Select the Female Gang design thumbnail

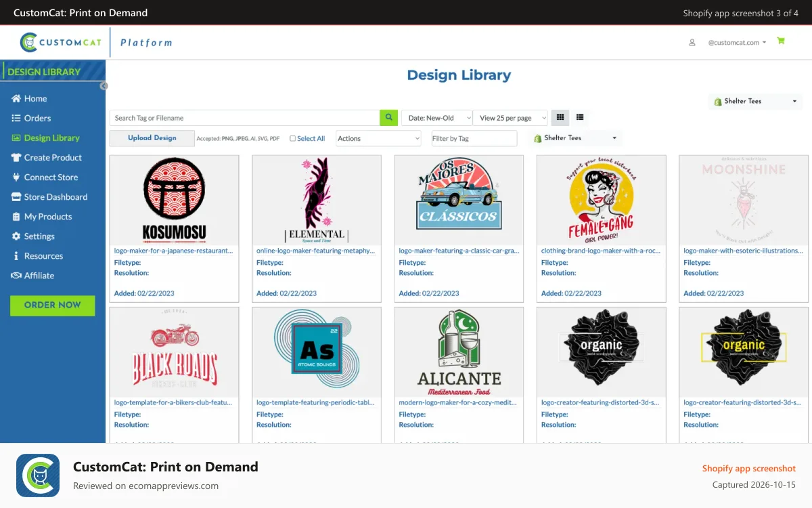[x=602, y=200]
